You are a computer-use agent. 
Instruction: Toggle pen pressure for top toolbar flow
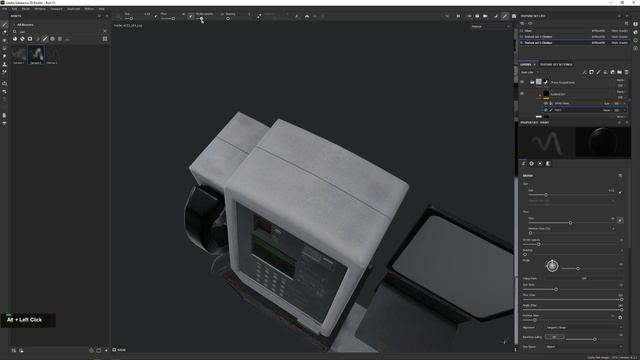click(x=191, y=16)
